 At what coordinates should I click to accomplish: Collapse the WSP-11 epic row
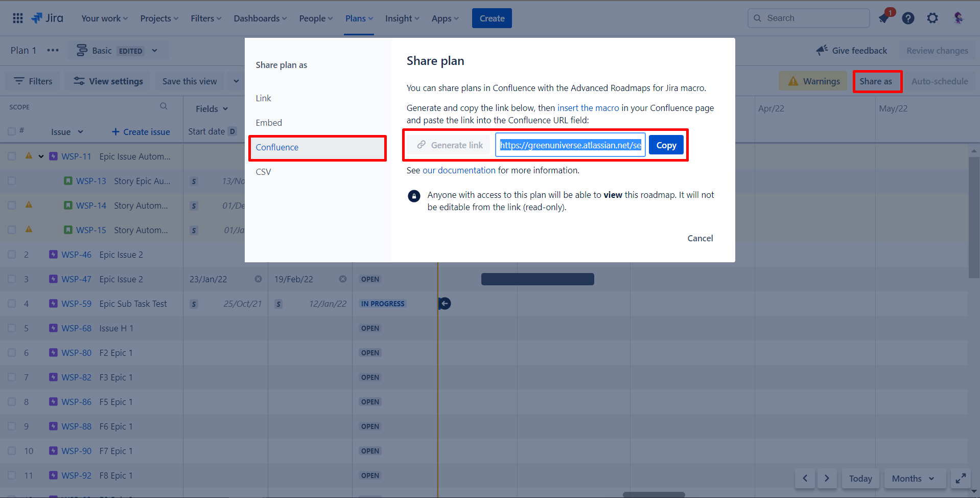point(42,156)
